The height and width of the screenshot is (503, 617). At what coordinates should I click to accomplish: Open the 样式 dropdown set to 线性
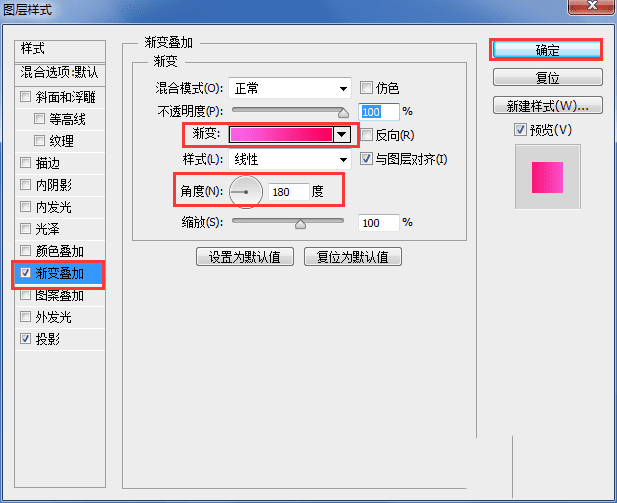click(x=290, y=159)
